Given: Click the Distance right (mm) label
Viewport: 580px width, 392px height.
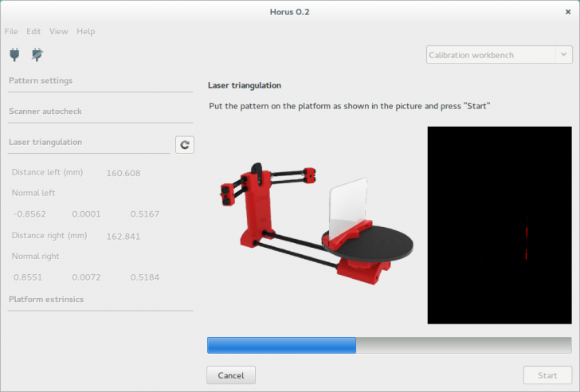Looking at the screenshot, I should 49,236.
